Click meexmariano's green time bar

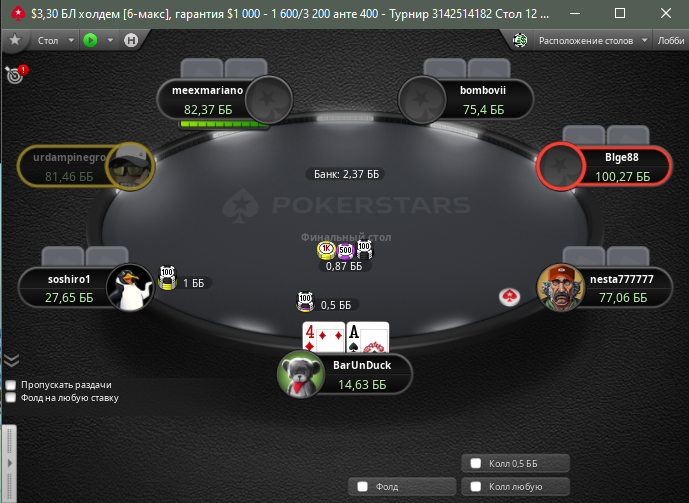coord(224,125)
